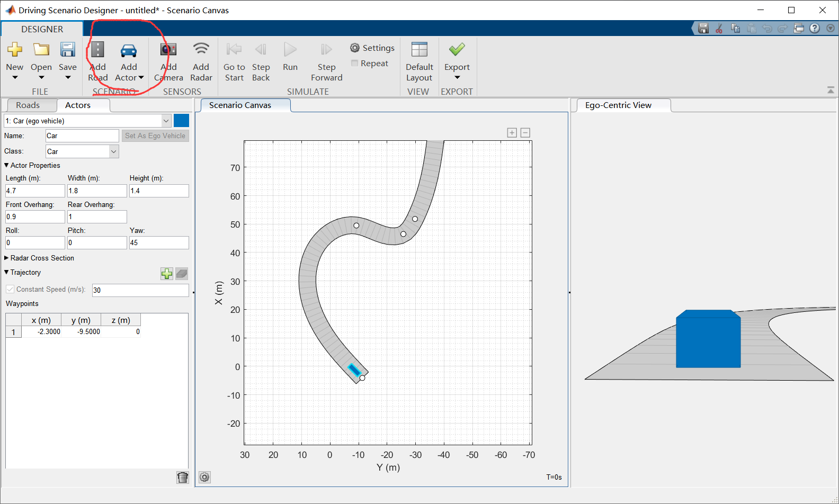
Task: Zoom out using canvas minus icon
Action: pos(525,133)
